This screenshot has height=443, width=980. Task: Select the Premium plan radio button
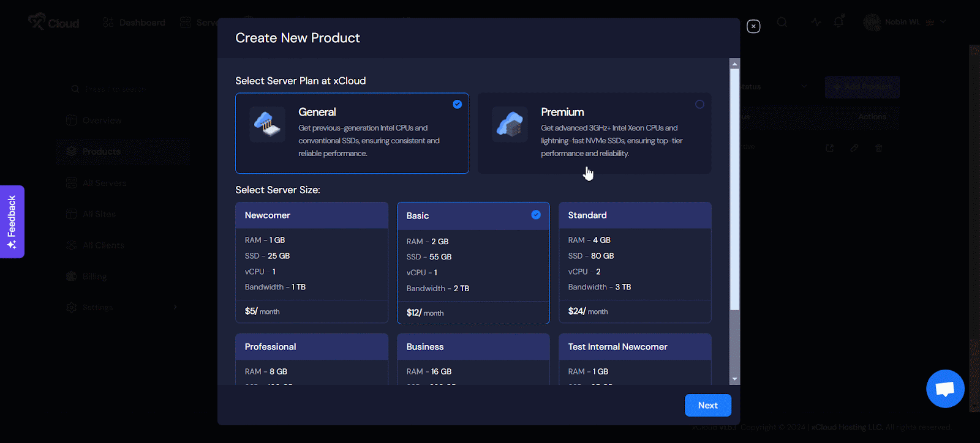click(699, 105)
